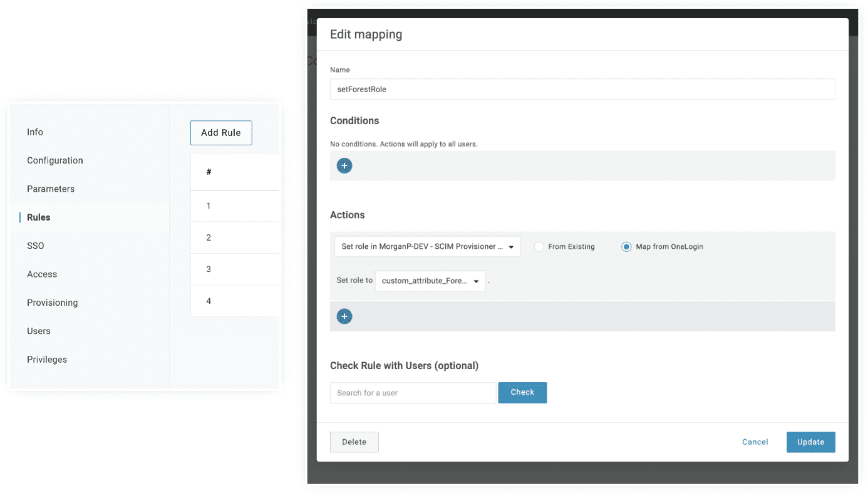Expand the custom_attribute role value dropdown
This screenshot has width=868, height=495.
[x=430, y=281]
